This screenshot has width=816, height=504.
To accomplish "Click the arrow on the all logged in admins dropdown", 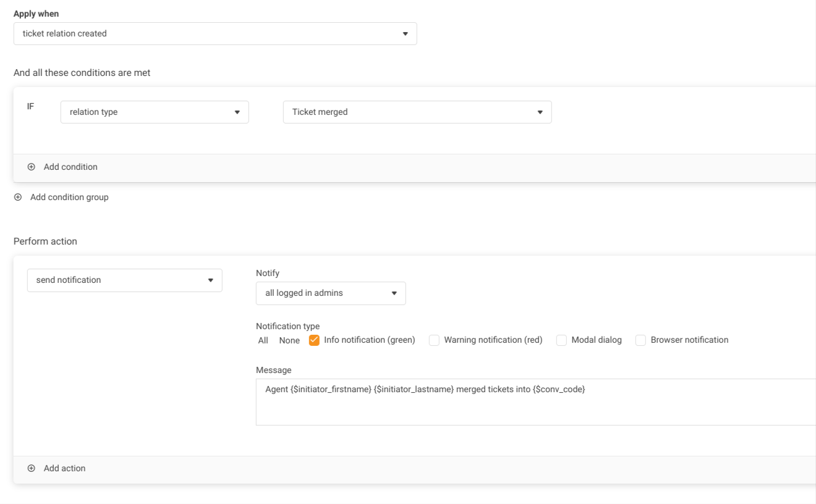I will point(394,293).
